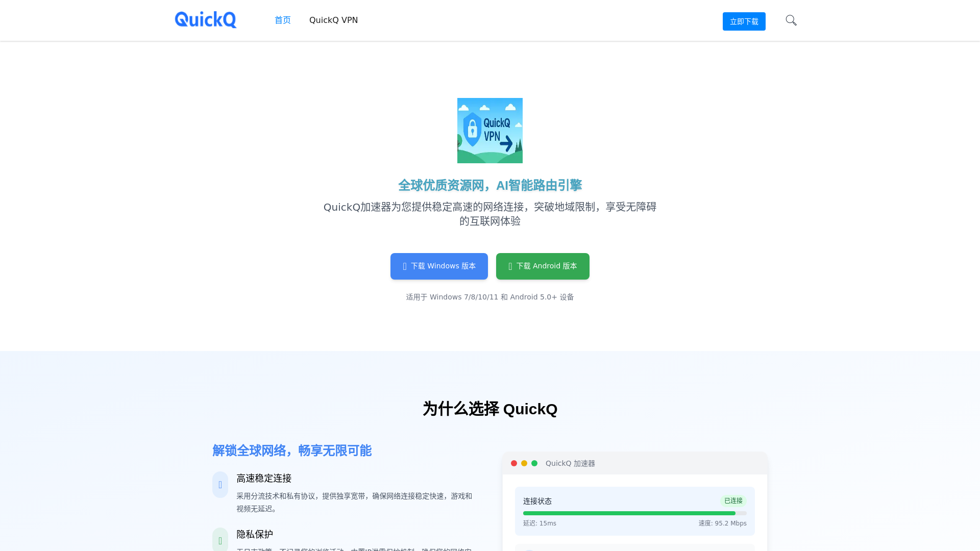This screenshot has width=980, height=551.
Task: Click the 已连接 status badge
Action: click(733, 501)
